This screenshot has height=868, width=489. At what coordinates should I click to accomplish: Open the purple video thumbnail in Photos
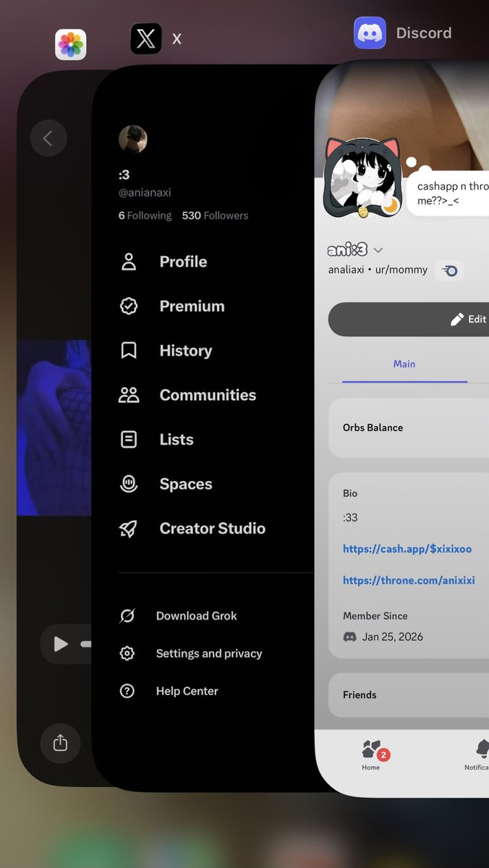[54, 427]
